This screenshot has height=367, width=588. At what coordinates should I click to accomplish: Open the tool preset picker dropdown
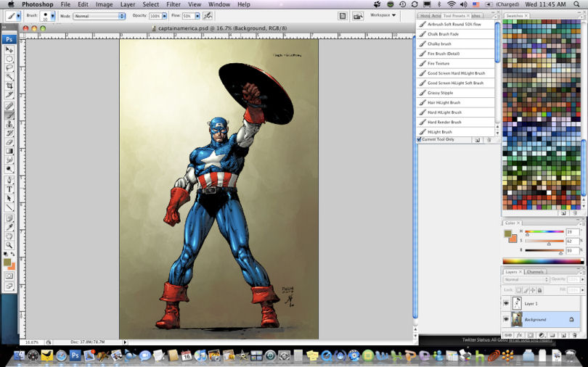(18, 16)
